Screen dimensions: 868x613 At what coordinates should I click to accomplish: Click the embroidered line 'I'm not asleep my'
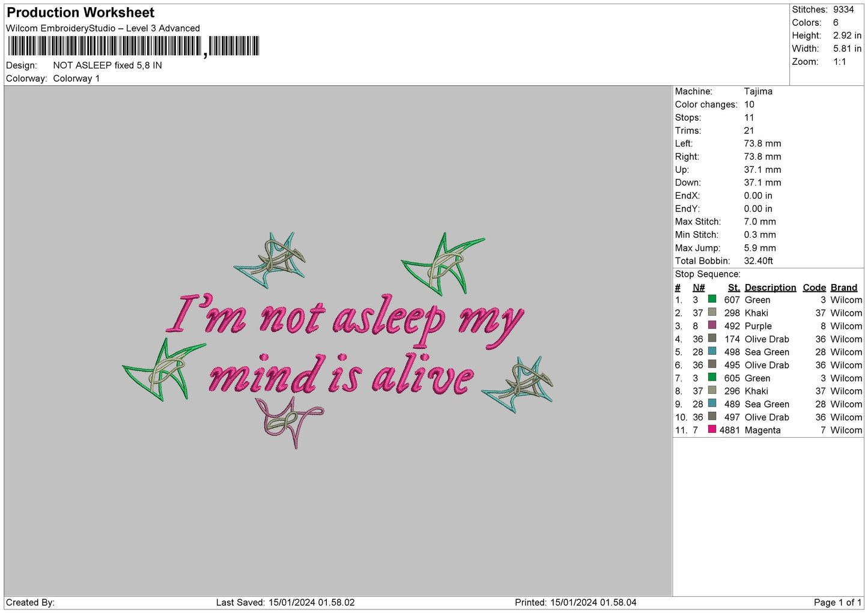pos(345,320)
